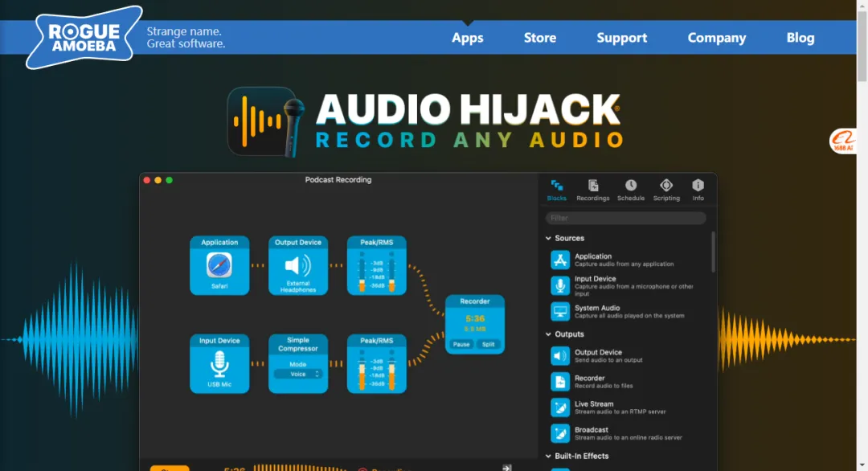Select the System Audio source icon
The width and height of the screenshot is (868, 471).
tap(559, 312)
